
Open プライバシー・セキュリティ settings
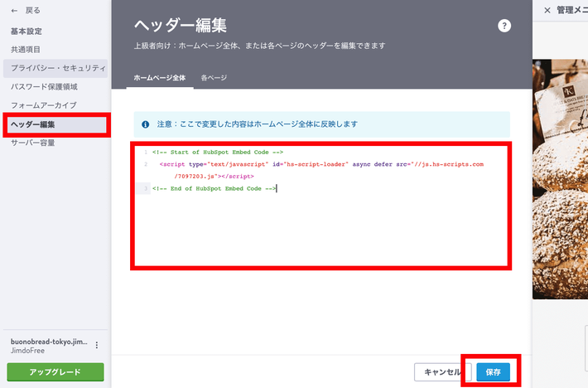tap(55, 68)
